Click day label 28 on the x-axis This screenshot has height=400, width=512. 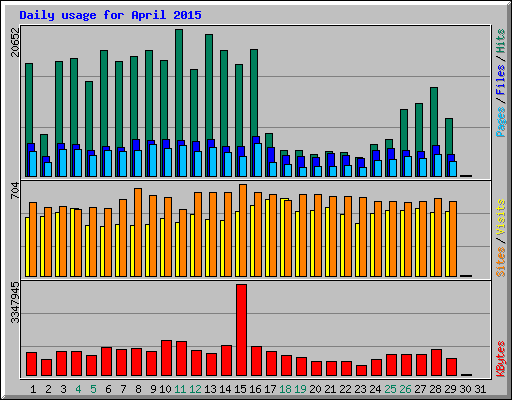[436, 389]
